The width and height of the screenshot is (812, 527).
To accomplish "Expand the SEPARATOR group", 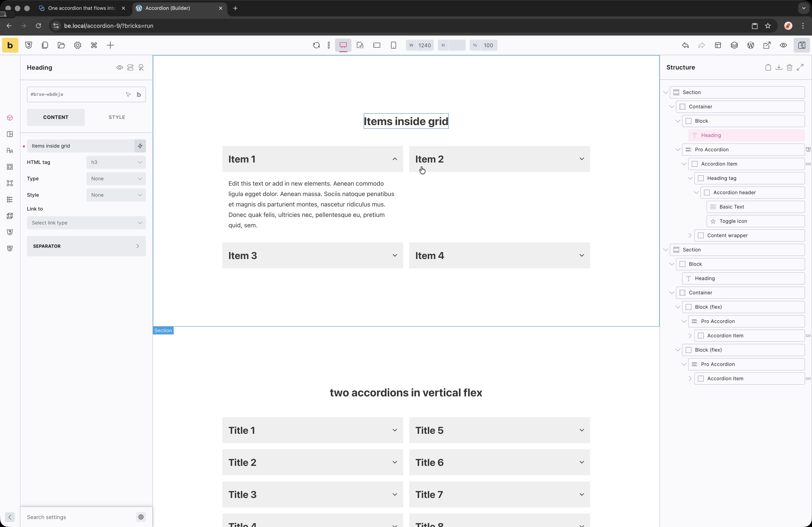I will coord(86,246).
